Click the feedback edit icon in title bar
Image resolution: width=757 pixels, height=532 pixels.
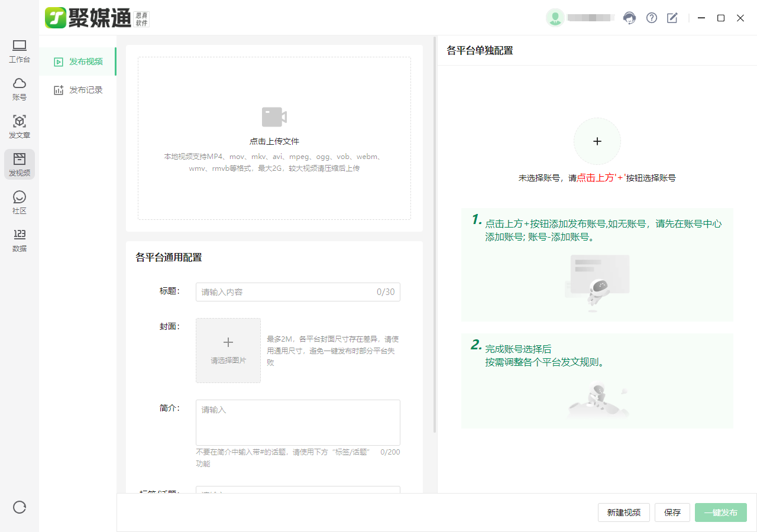click(672, 18)
